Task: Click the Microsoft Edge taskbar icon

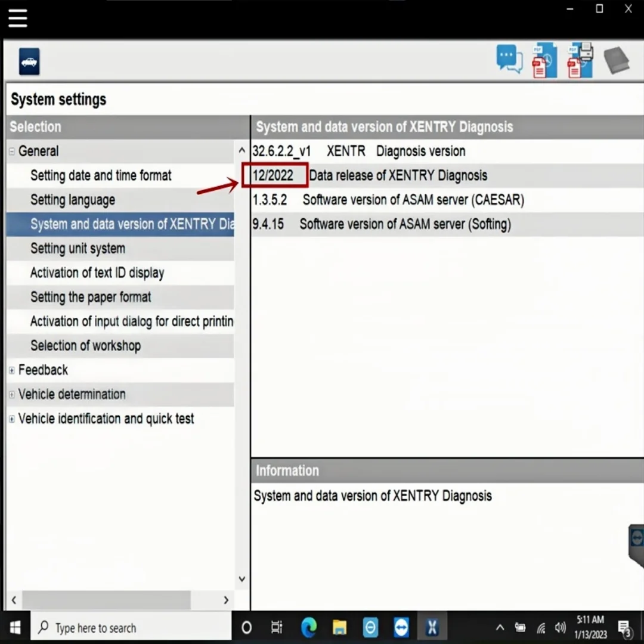Action: (x=308, y=627)
